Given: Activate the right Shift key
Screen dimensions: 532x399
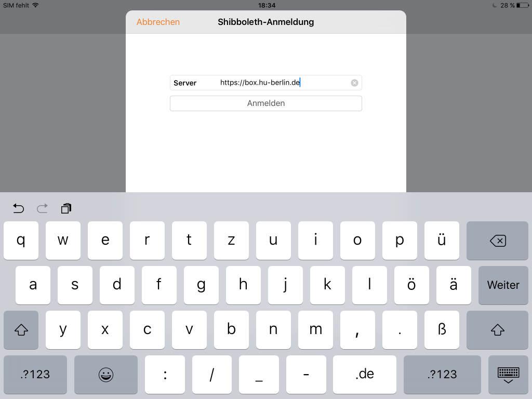Looking at the screenshot, I should (497, 330).
